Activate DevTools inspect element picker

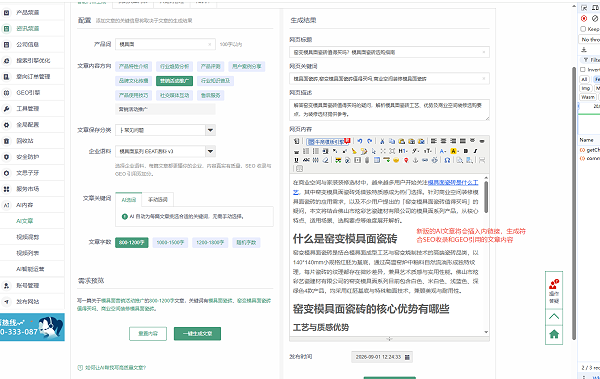584,8
